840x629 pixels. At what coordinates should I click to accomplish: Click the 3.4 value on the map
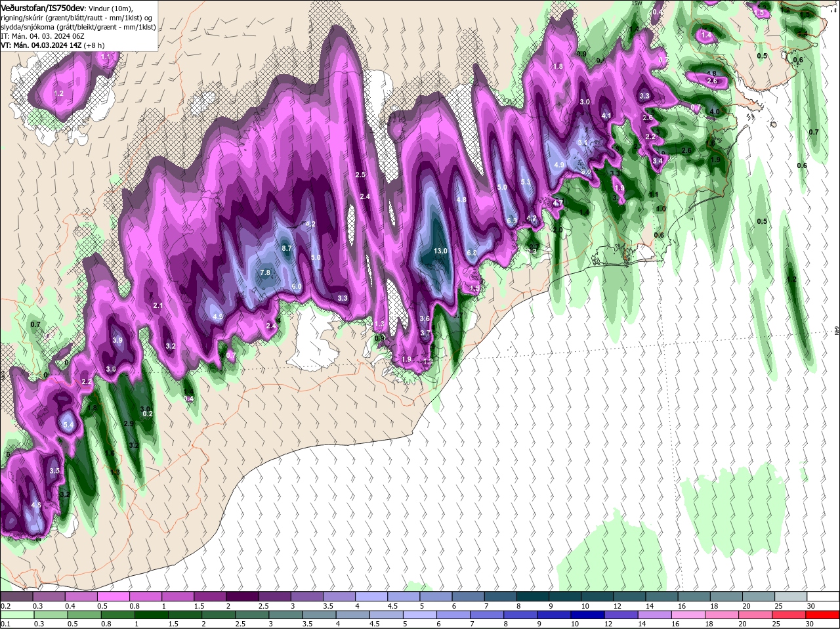[658, 160]
